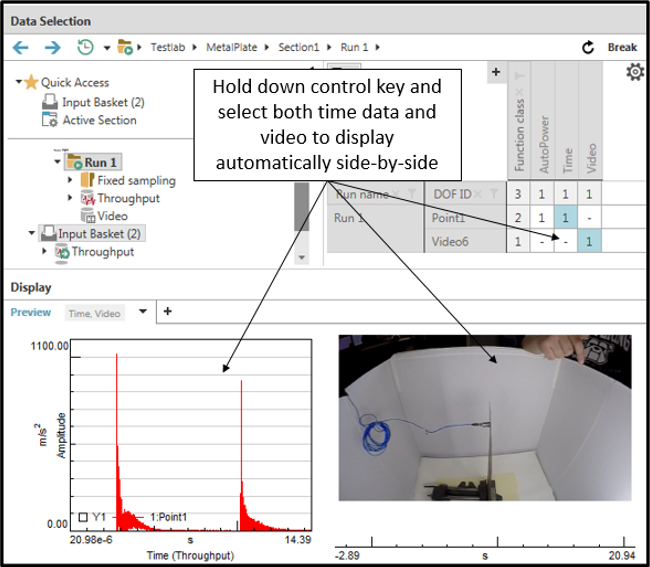
Task: Click the Break button
Action: click(622, 47)
